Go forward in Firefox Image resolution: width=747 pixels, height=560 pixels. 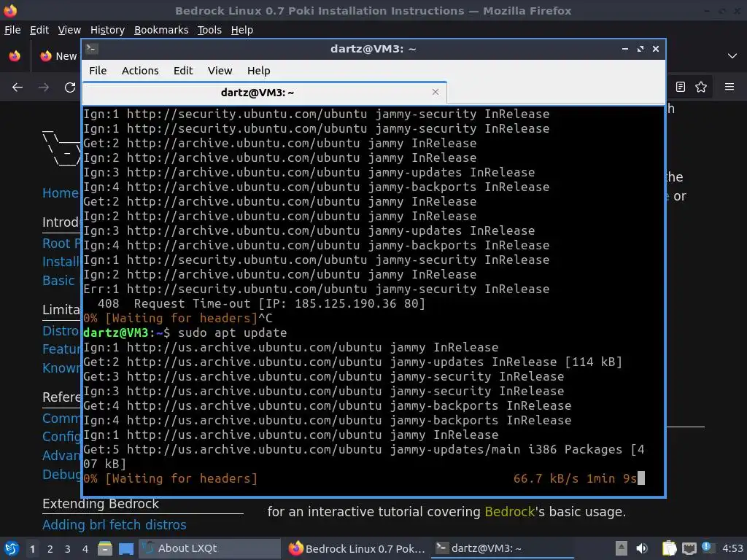pyautogui.click(x=44, y=87)
